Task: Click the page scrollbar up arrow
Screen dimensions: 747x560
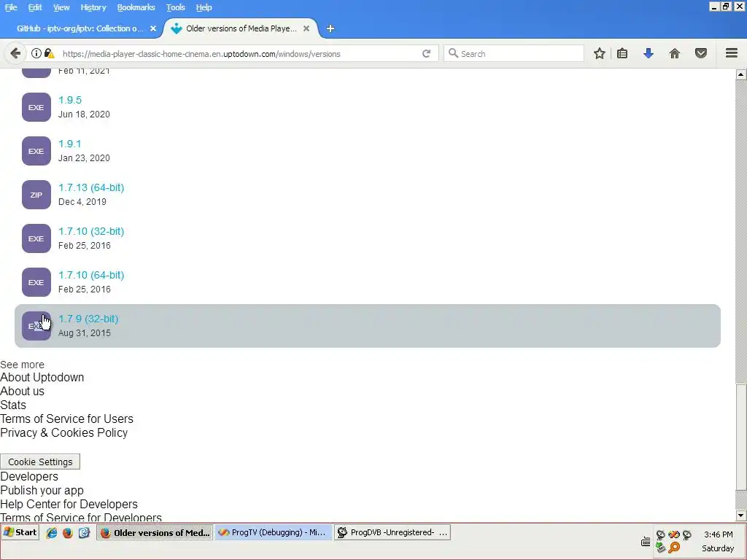Action: click(741, 74)
